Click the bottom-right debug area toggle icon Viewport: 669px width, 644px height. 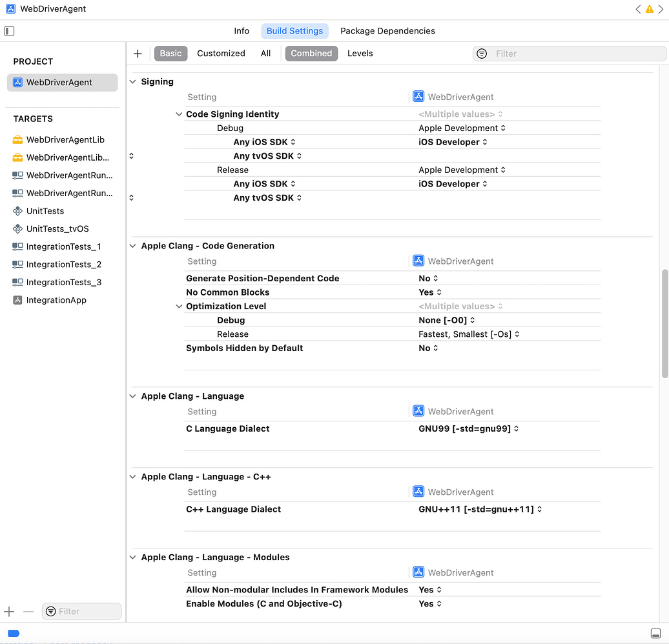pos(655,633)
